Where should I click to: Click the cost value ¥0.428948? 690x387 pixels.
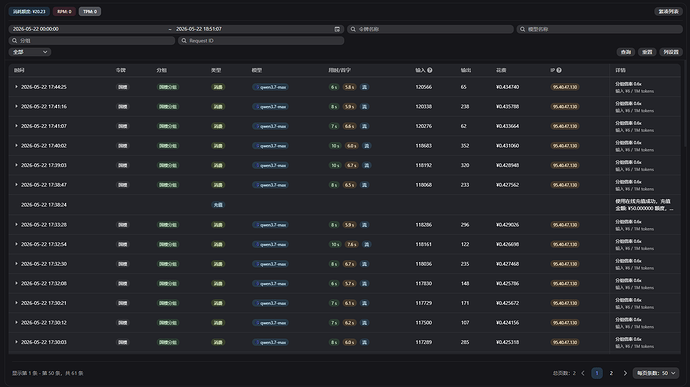[507, 166]
